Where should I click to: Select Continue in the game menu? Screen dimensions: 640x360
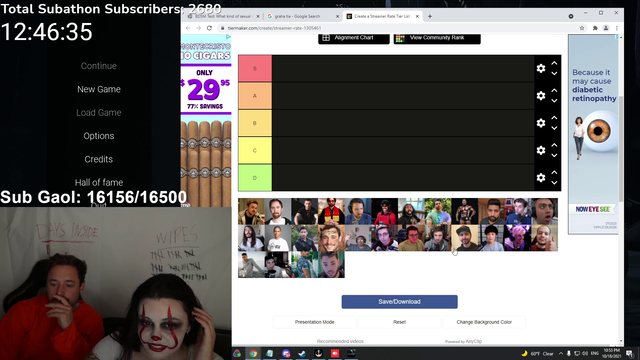[98, 66]
